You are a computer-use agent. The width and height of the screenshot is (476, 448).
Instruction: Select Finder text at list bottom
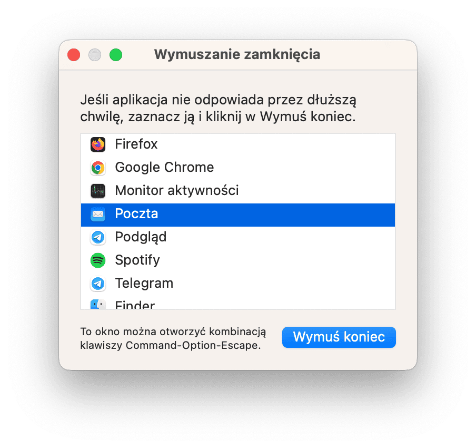pos(135,305)
